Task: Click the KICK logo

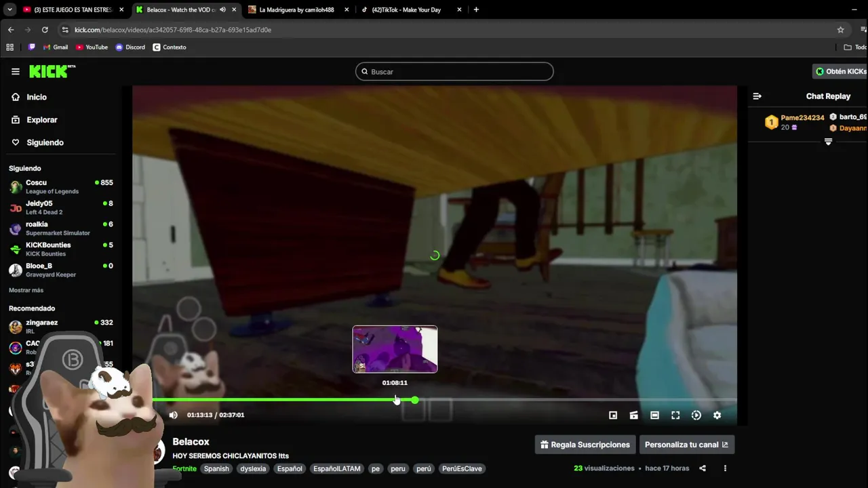Action: tap(52, 71)
